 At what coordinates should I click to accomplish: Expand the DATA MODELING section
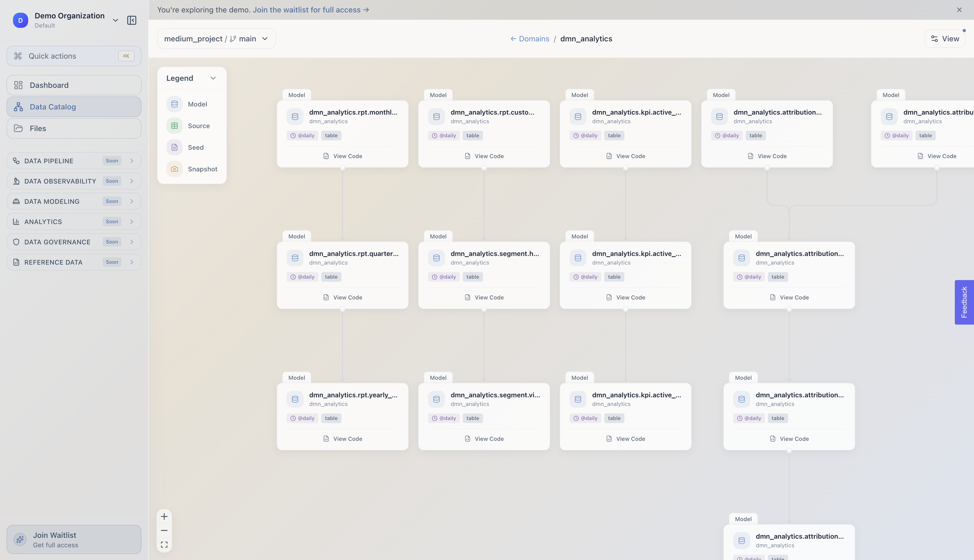(74, 201)
